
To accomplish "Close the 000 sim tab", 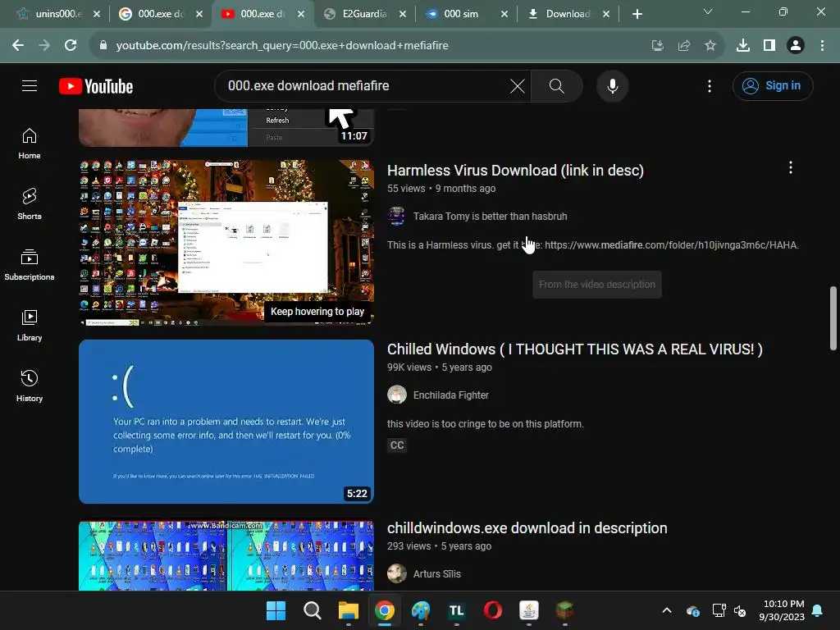I will 504,14.
